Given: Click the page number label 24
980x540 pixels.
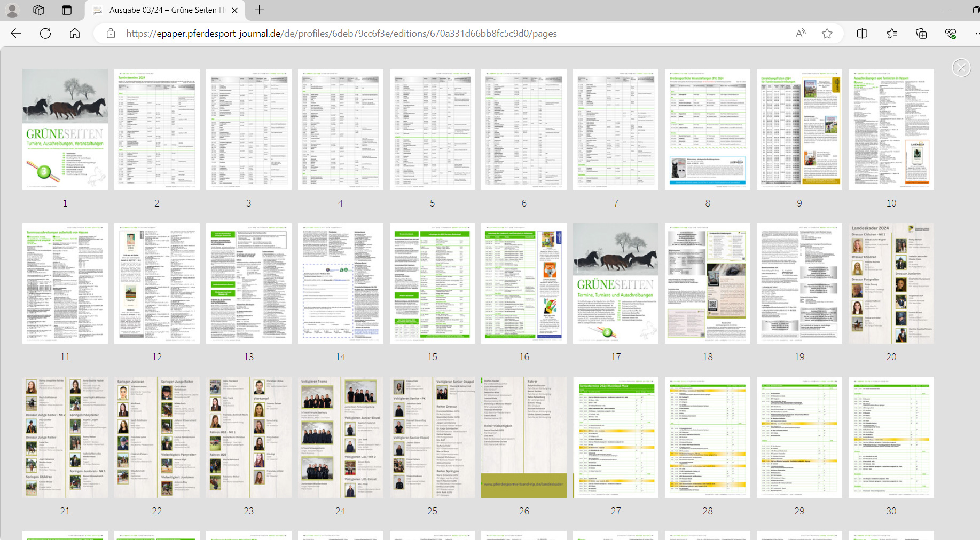Looking at the screenshot, I should (341, 511).
